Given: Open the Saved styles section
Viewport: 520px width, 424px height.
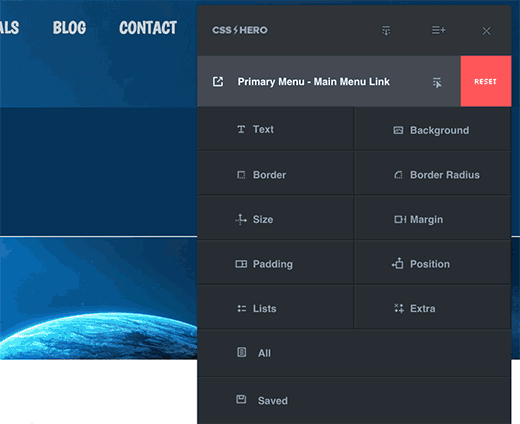Looking at the screenshot, I should click(x=354, y=400).
